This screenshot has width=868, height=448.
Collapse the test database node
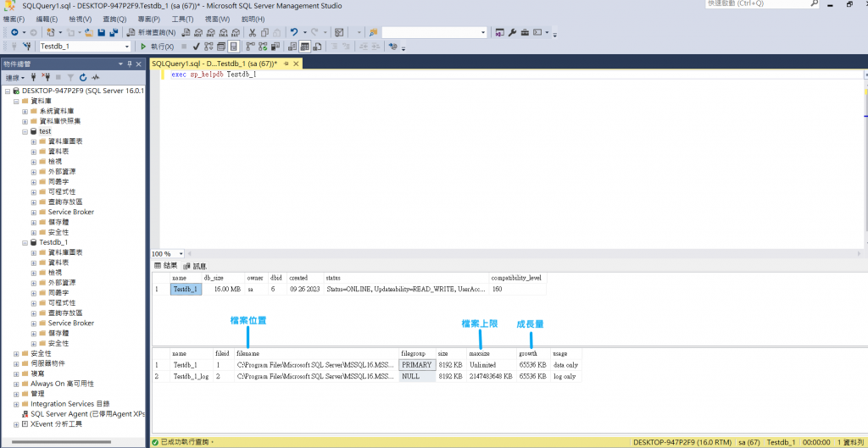tap(25, 131)
